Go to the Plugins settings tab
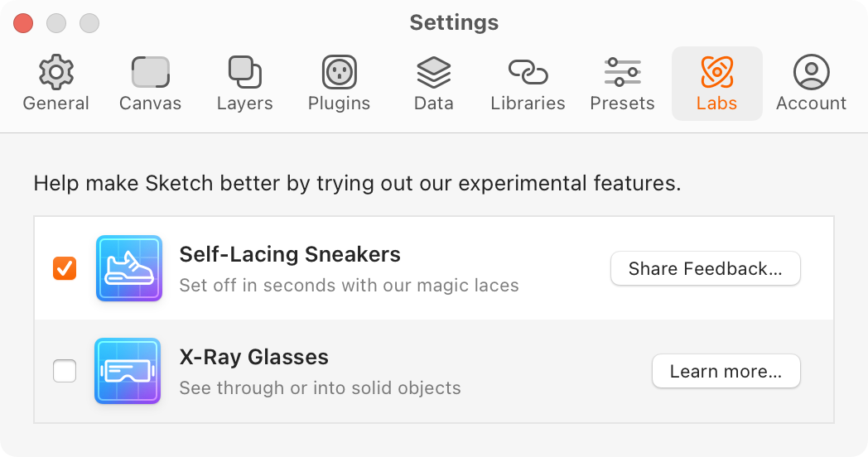 coord(339,84)
